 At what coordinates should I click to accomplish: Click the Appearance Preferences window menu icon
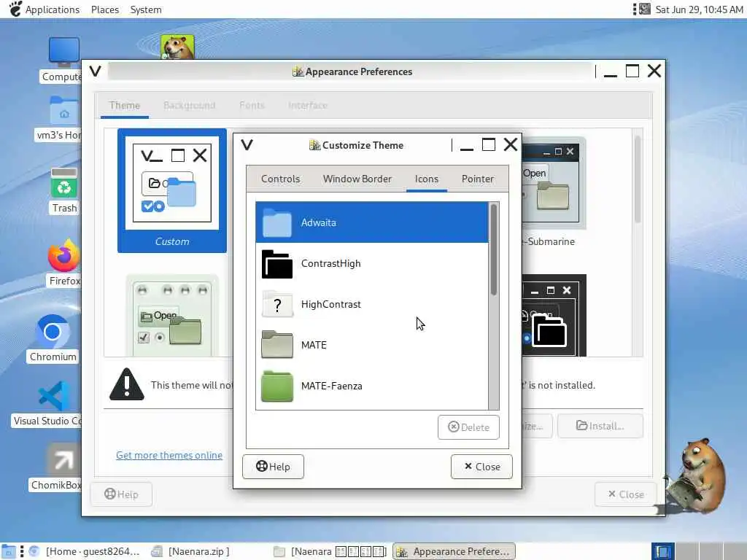tap(96, 71)
